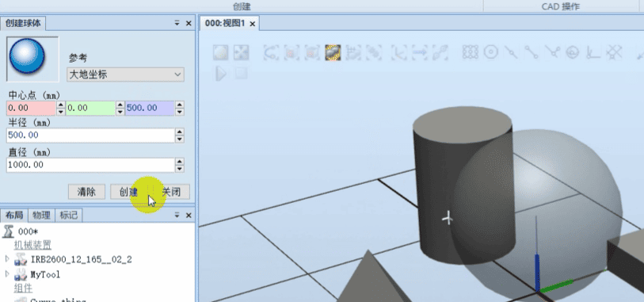
Task: Open layout panel options dropdown arrow
Action: coord(177,216)
